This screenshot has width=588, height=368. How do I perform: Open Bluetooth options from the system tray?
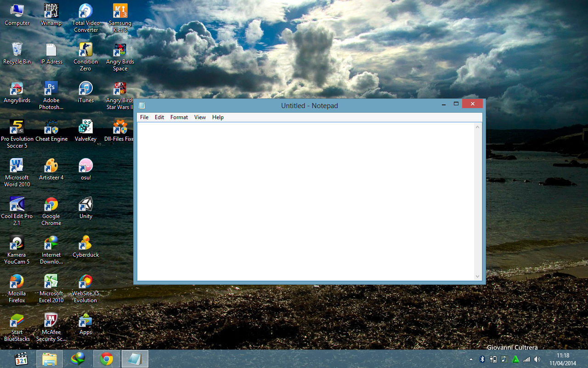482,359
